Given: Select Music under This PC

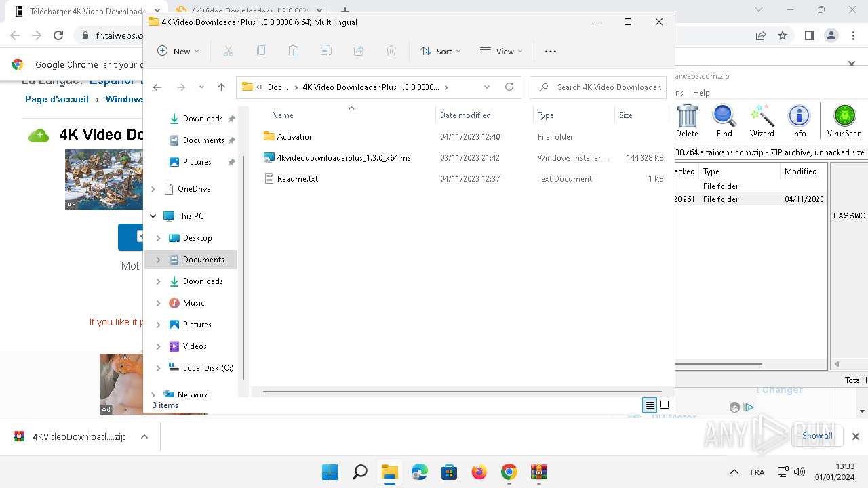Looking at the screenshot, I should pyautogui.click(x=192, y=303).
